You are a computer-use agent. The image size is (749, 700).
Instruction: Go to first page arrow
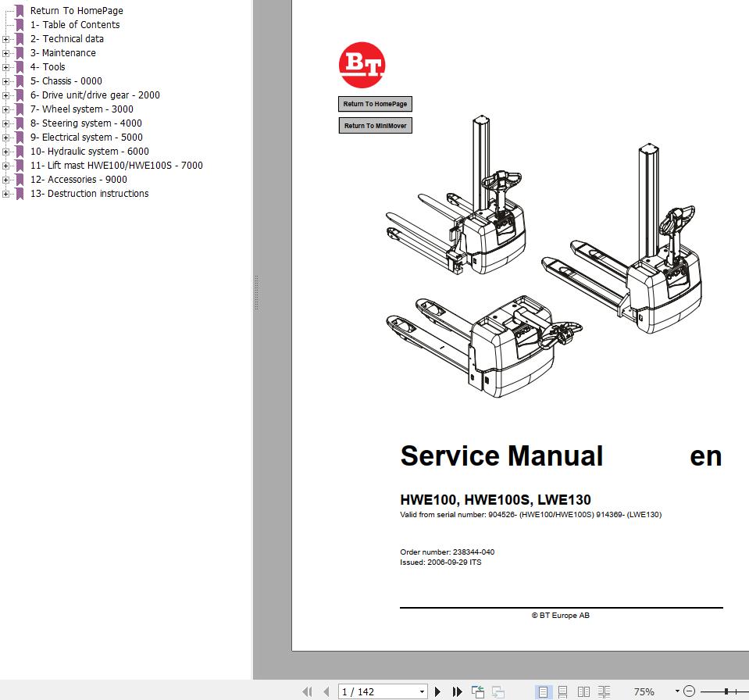tap(307, 691)
